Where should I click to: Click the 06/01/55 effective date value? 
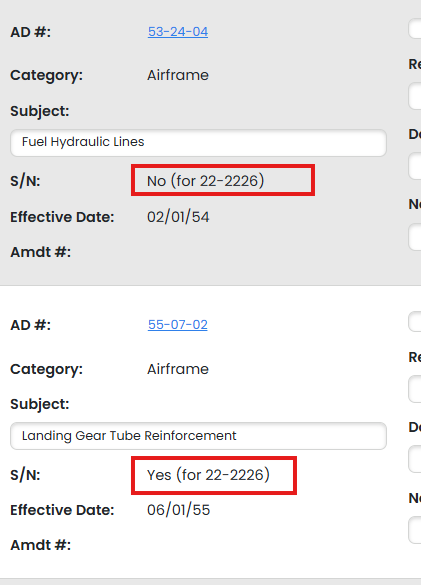pyautogui.click(x=178, y=510)
